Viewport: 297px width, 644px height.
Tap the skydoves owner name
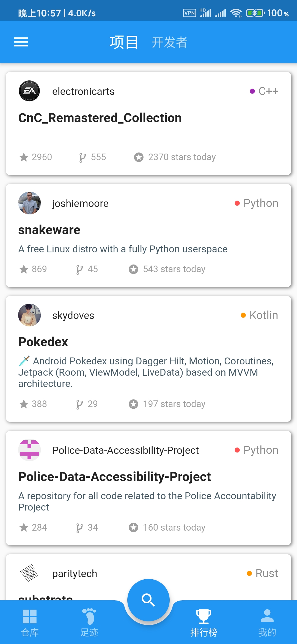[x=73, y=316]
